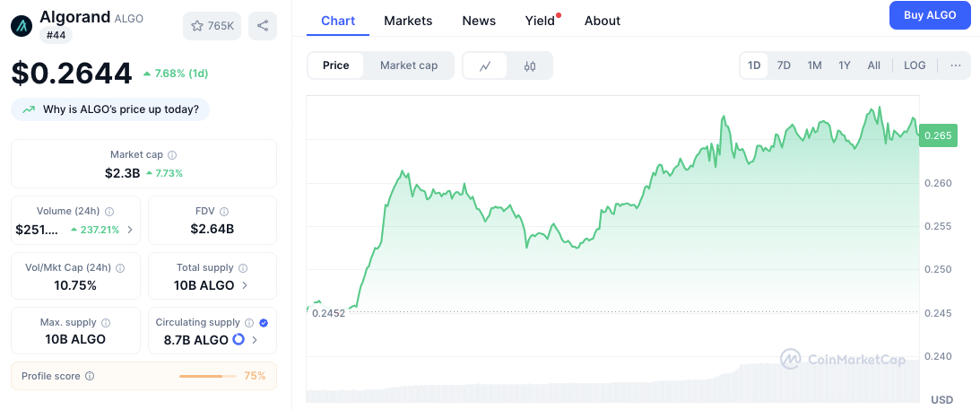
Task: Switch to line chart view icon
Action: tap(485, 65)
